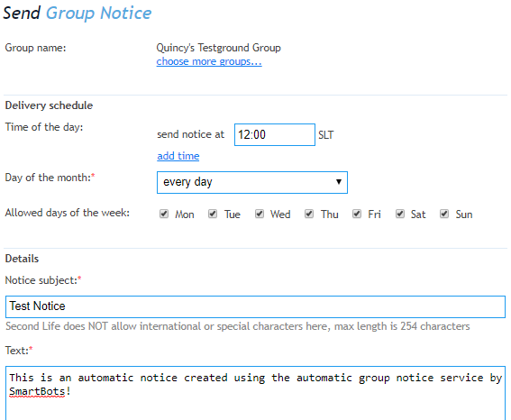Disable Sun in allowed days
The height and width of the screenshot is (420, 511).
444,214
